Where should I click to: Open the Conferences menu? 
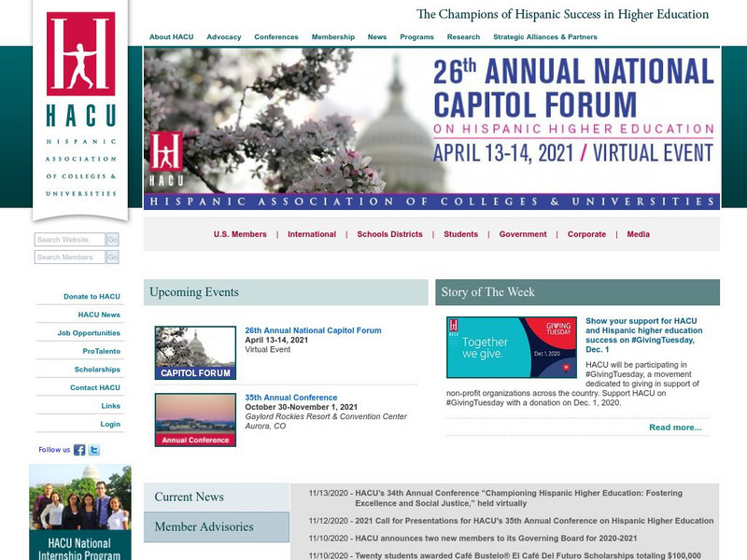coord(276,36)
